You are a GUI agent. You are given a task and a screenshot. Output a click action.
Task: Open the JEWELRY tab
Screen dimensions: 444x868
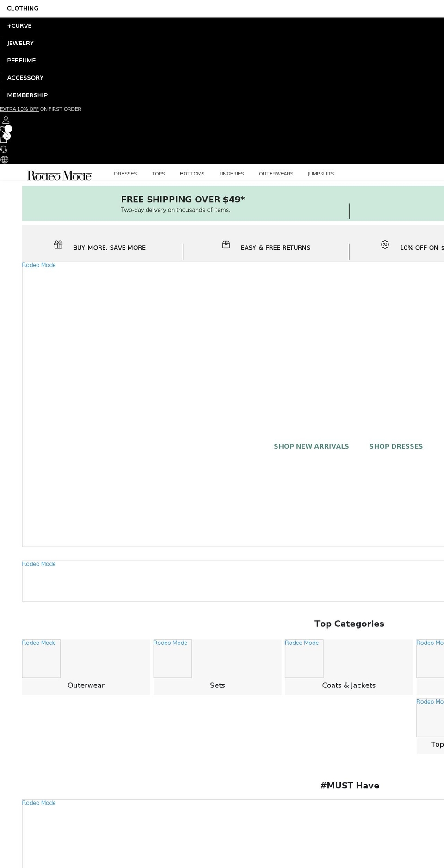pos(20,43)
